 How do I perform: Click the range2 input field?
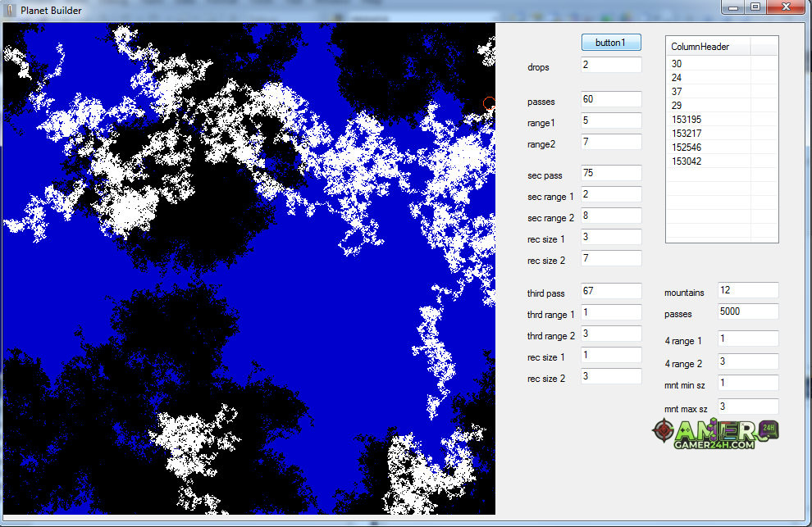tap(611, 142)
